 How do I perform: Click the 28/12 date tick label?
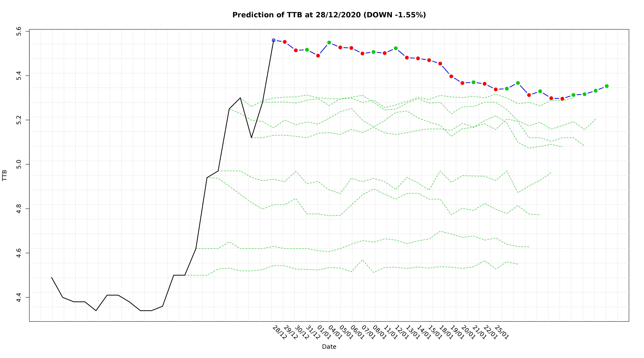point(280,332)
